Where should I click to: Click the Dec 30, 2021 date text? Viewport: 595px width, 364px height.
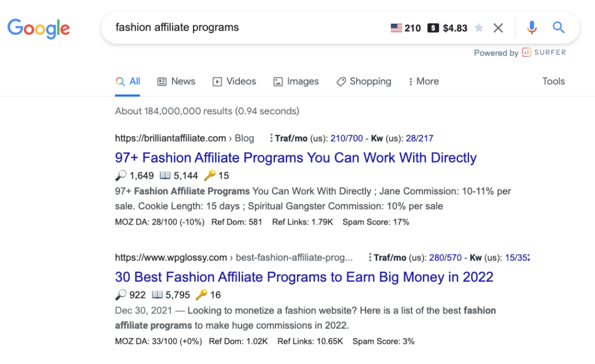144,311
